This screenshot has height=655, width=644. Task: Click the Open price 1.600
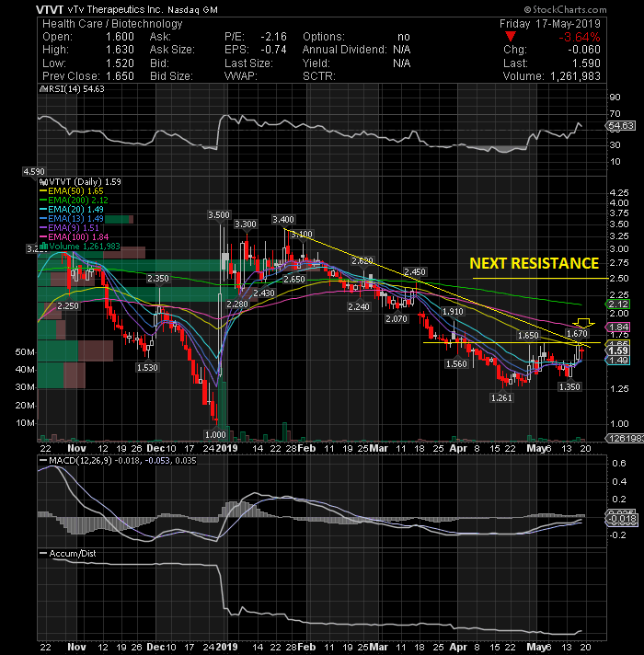click(120, 37)
